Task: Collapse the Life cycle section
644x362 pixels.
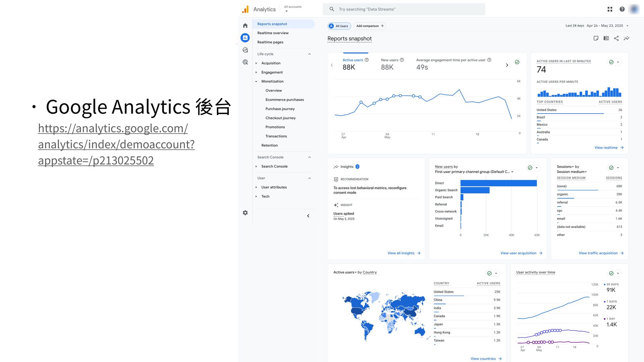Action: pos(309,54)
